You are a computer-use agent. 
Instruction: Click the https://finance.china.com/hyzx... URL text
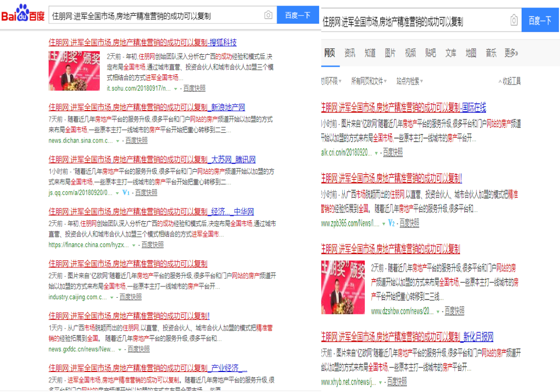click(x=89, y=245)
